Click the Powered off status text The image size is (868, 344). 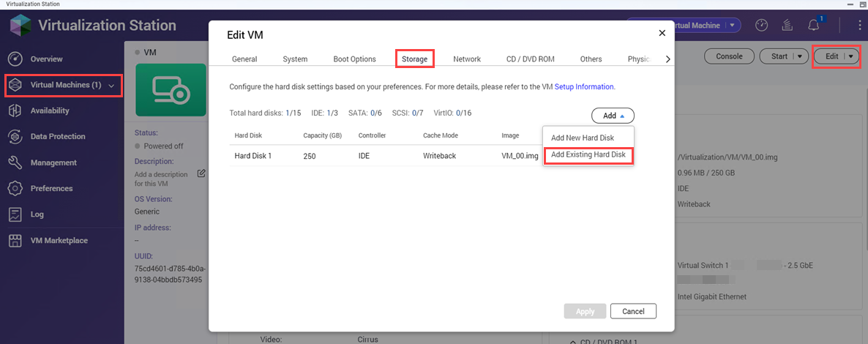[x=163, y=146]
